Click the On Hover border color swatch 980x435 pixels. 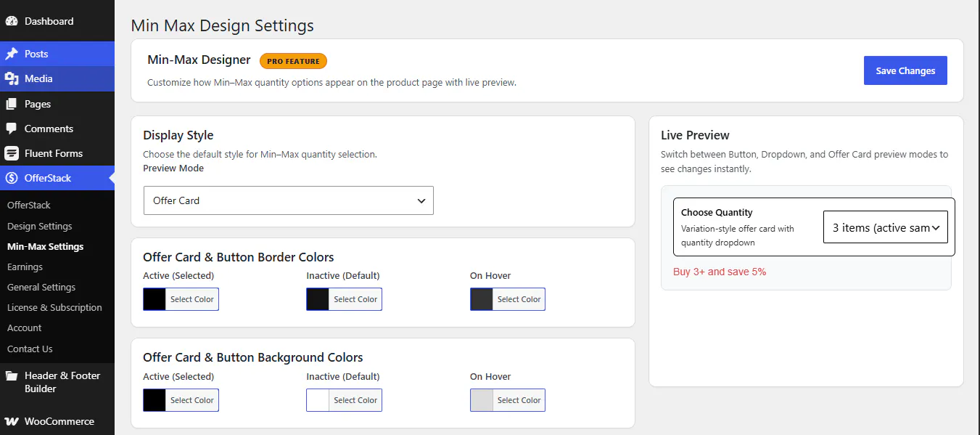pyautogui.click(x=481, y=299)
